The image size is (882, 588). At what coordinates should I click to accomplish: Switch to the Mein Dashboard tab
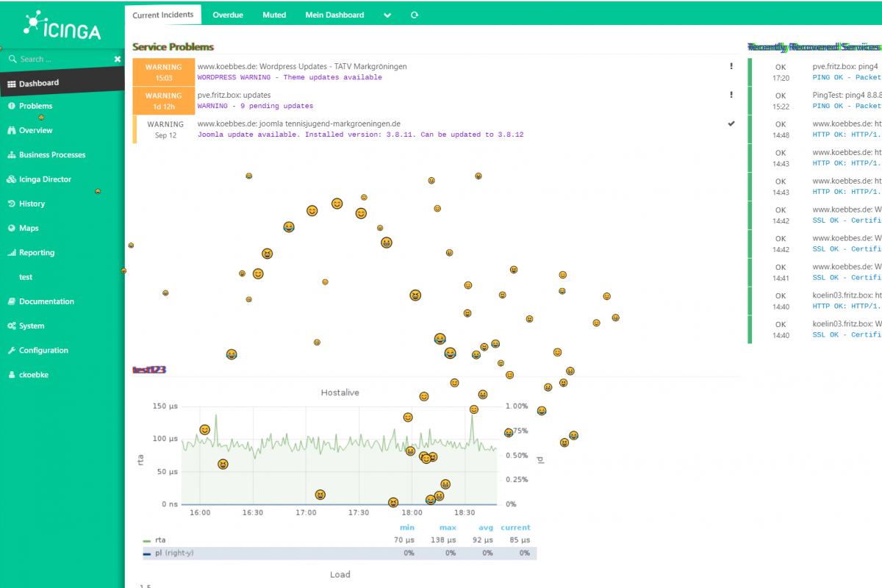coord(334,15)
